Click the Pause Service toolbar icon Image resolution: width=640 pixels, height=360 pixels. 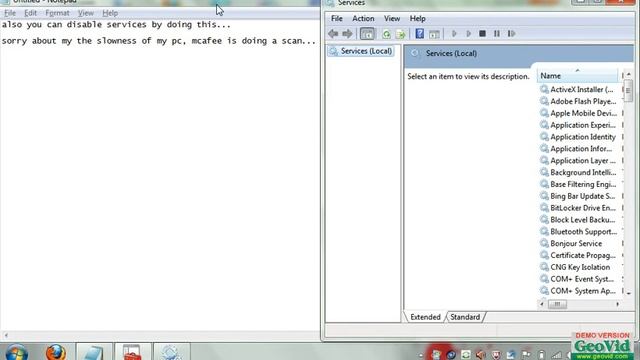click(x=496, y=33)
